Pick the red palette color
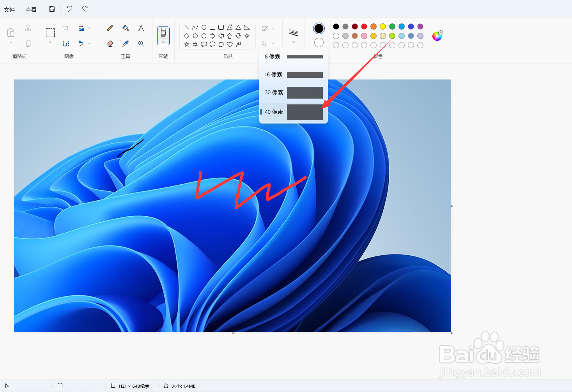Viewport: 572px width, 392px height. click(x=364, y=26)
